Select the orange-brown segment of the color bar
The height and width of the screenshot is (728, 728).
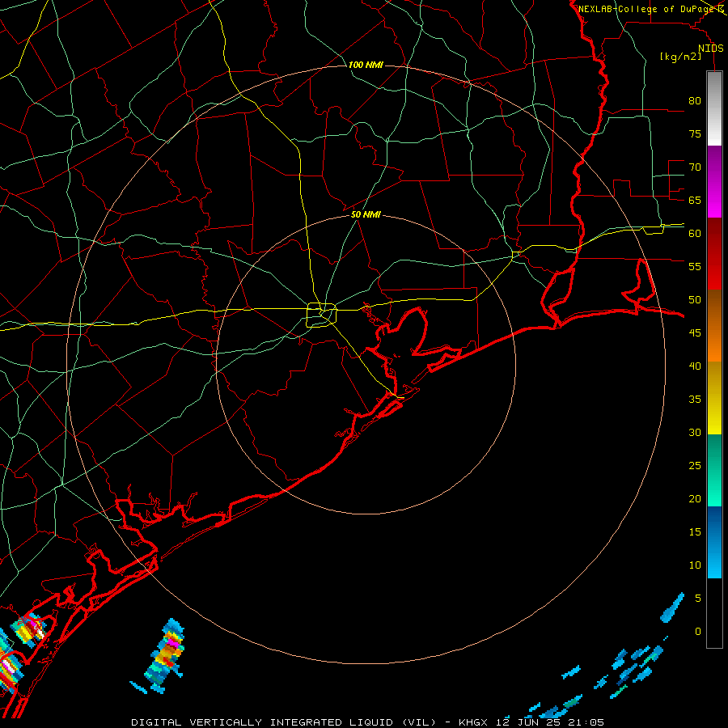(714, 325)
